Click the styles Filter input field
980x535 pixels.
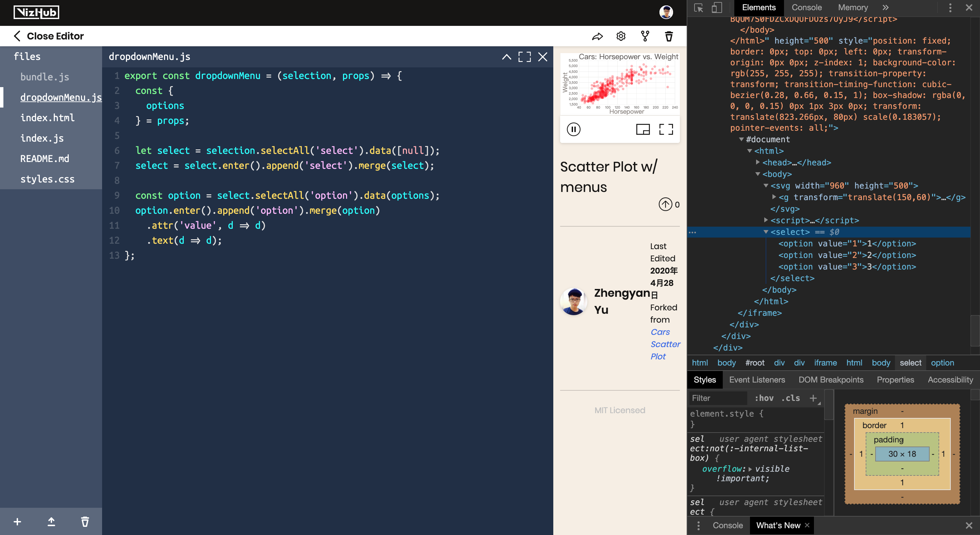(718, 398)
